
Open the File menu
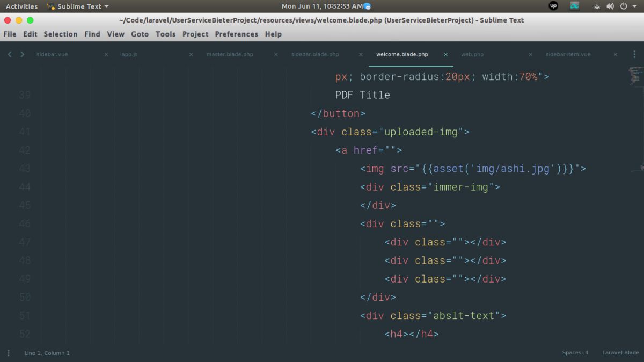click(x=10, y=34)
